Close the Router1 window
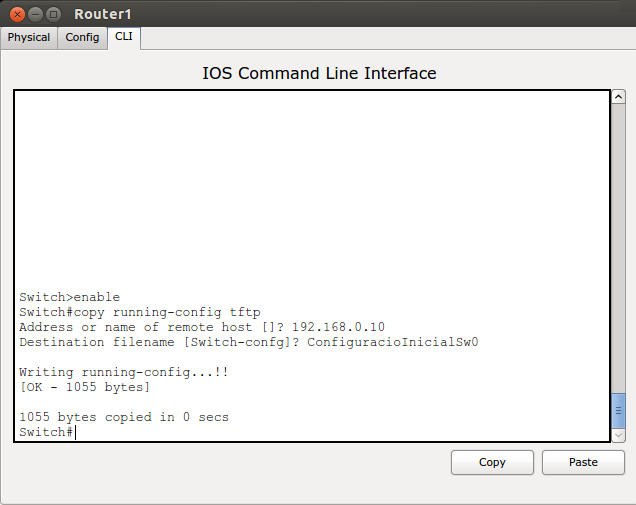636x505 pixels. 17,14
